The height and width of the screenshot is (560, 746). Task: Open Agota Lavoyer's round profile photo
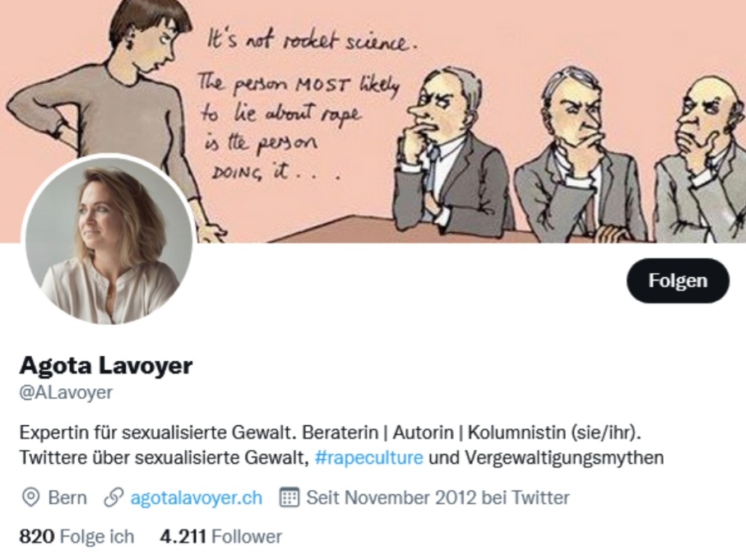click(x=109, y=241)
